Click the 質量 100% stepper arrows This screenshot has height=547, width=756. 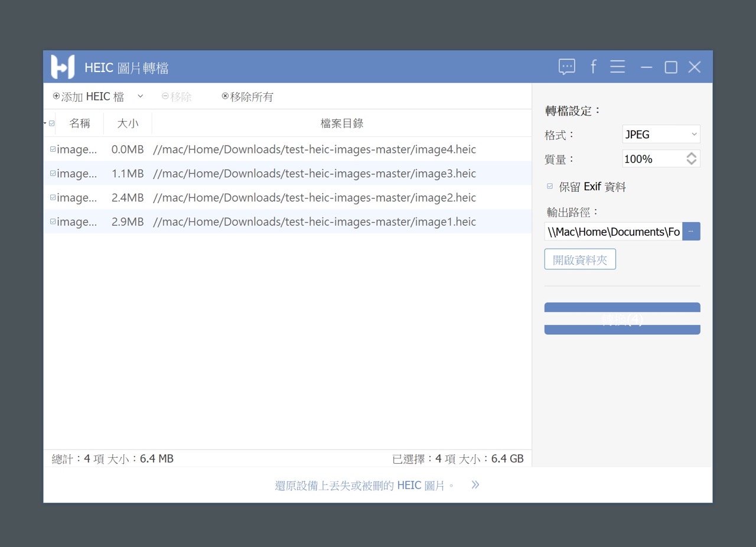click(x=692, y=158)
